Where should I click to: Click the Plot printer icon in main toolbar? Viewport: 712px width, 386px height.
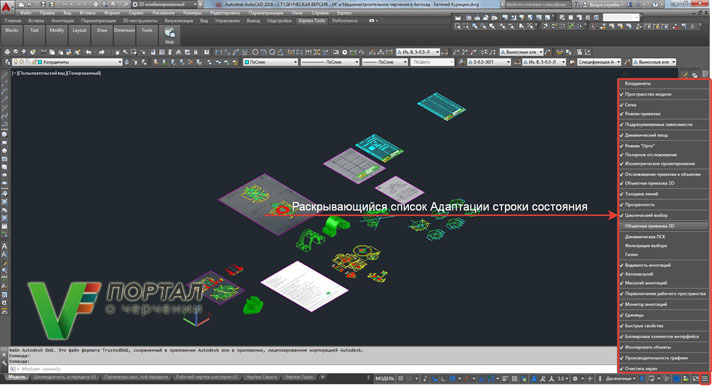click(7, 52)
